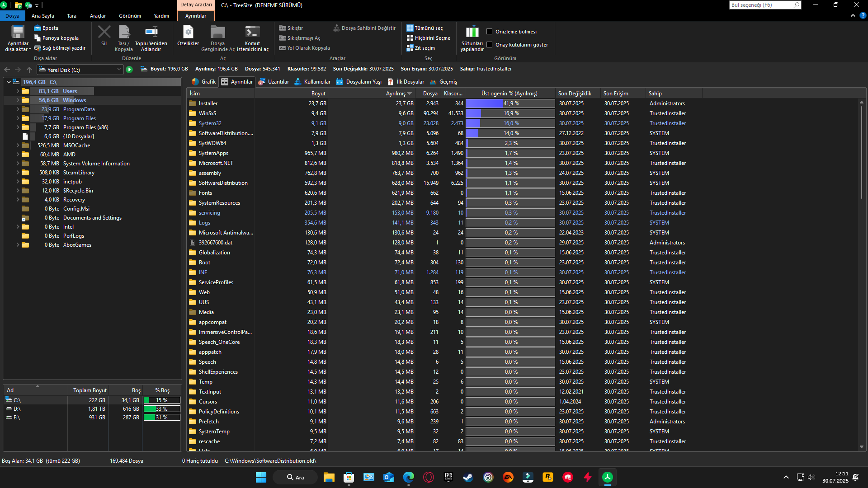
Task: Click Dosya Gezgininde Aç icon
Action: (217, 33)
